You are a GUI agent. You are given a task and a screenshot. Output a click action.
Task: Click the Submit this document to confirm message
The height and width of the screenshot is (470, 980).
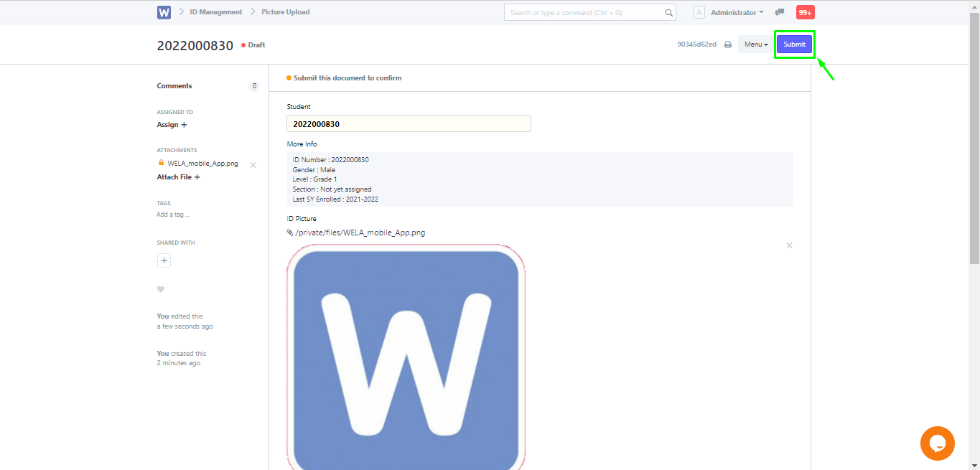coord(347,78)
